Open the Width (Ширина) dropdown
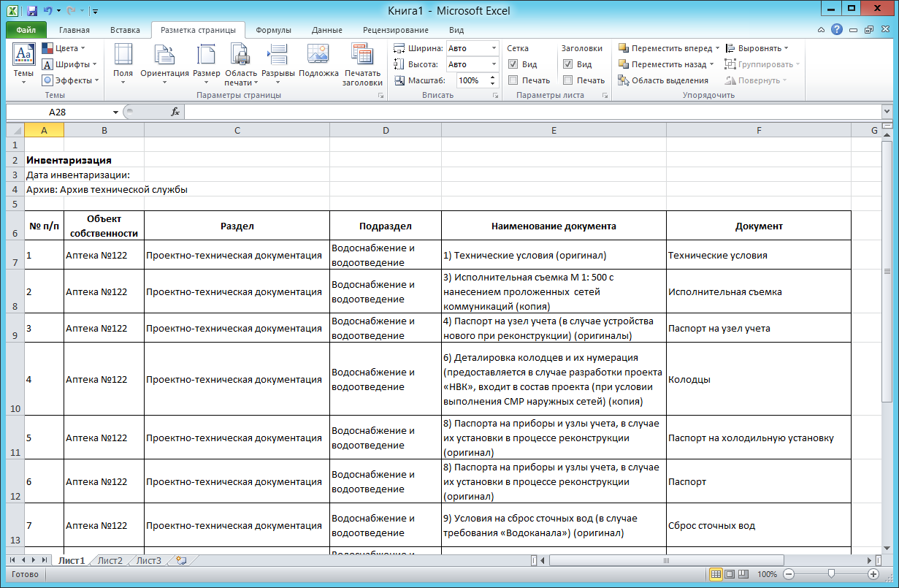The width and height of the screenshot is (899, 588). [494, 48]
